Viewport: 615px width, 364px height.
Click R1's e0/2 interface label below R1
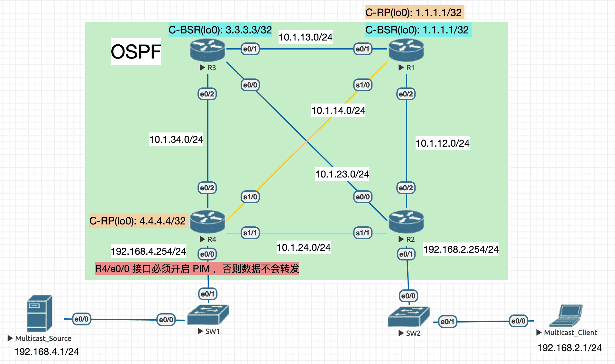point(406,94)
